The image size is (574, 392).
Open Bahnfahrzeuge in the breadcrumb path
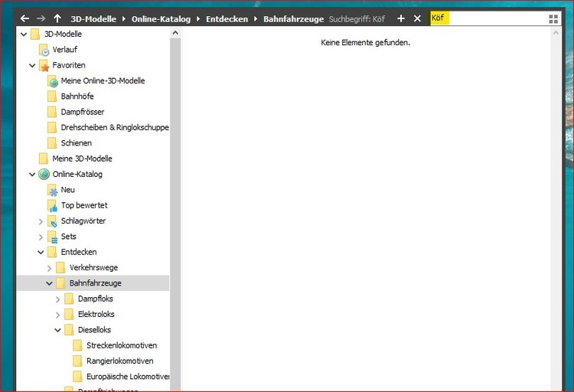pyautogui.click(x=294, y=19)
